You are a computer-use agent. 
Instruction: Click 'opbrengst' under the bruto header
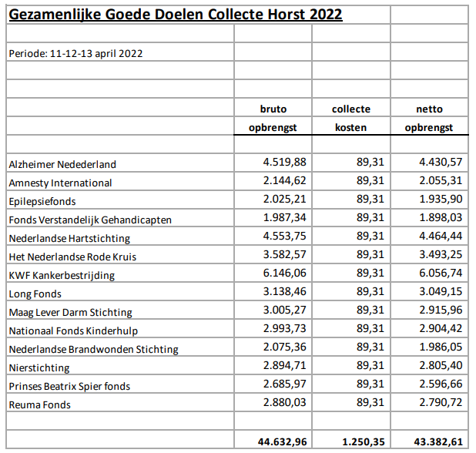273,128
